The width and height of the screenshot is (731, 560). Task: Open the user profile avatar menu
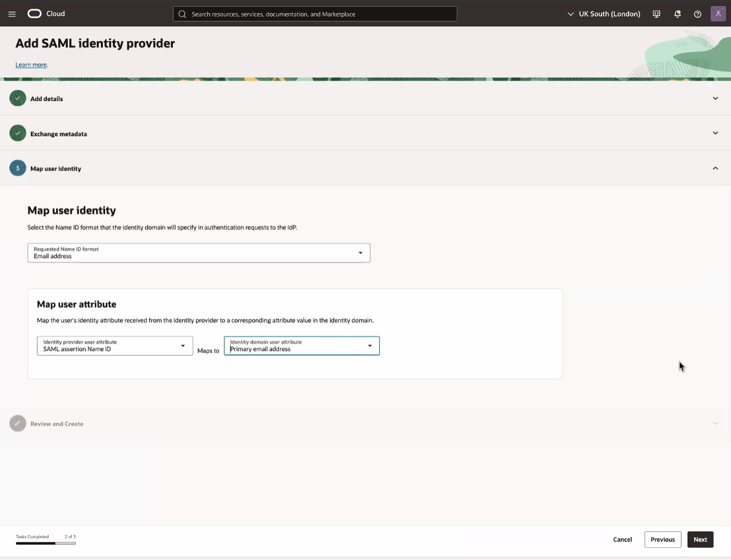click(x=718, y=14)
